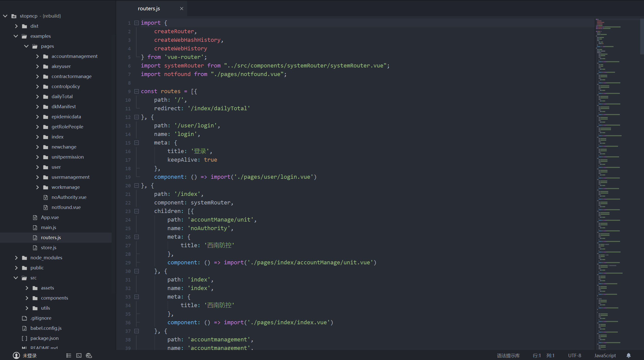
Task: Open the controlpolicy folder row
Action: [56, 87]
